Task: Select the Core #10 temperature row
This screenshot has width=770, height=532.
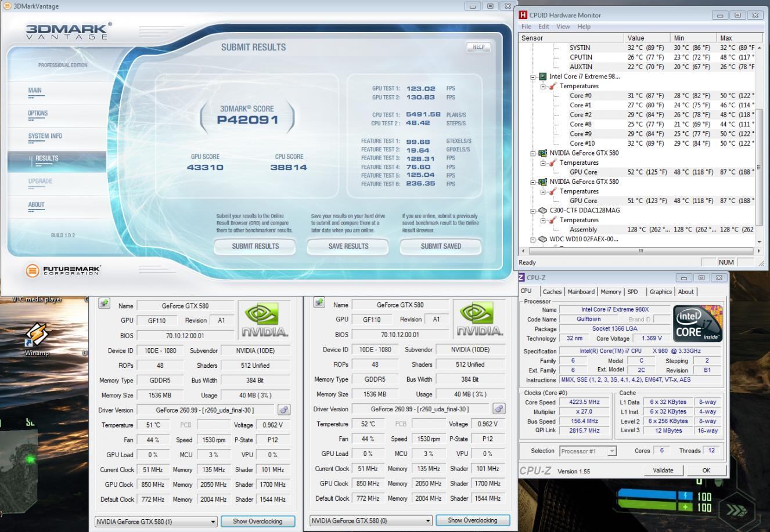Action: pos(637,143)
